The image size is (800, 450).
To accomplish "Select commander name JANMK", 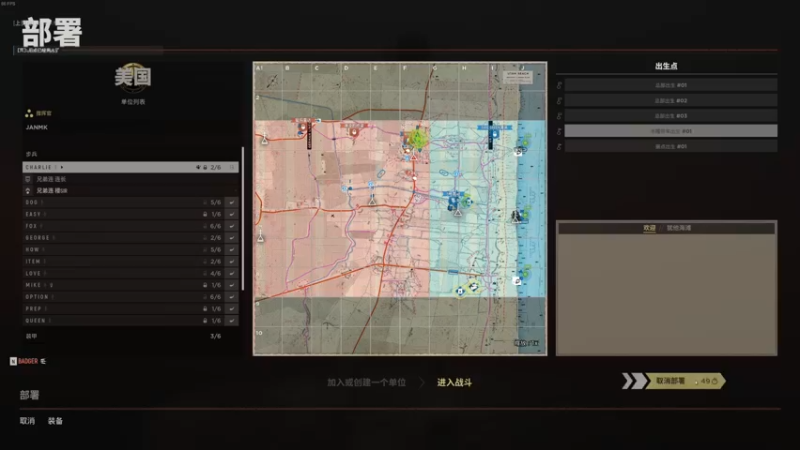I will pos(37,128).
